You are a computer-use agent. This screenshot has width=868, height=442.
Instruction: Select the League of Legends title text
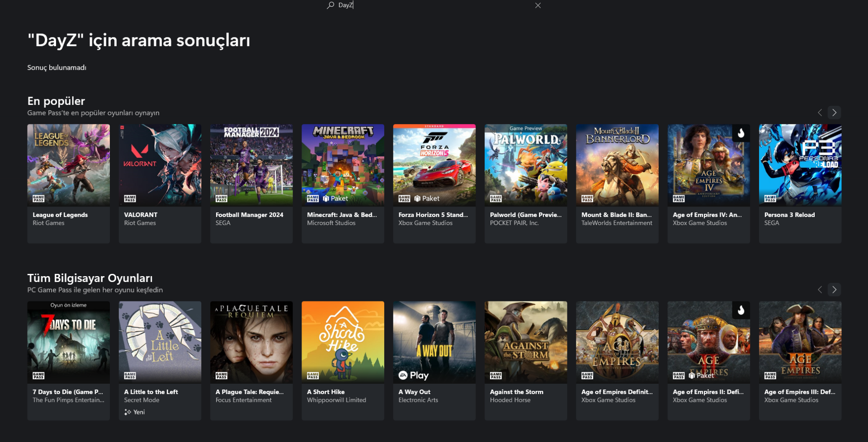(60, 215)
